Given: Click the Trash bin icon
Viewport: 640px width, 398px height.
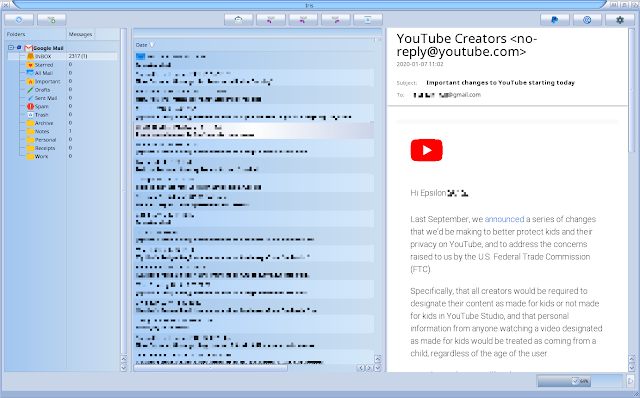Looking at the screenshot, I should pyautogui.click(x=30, y=115).
